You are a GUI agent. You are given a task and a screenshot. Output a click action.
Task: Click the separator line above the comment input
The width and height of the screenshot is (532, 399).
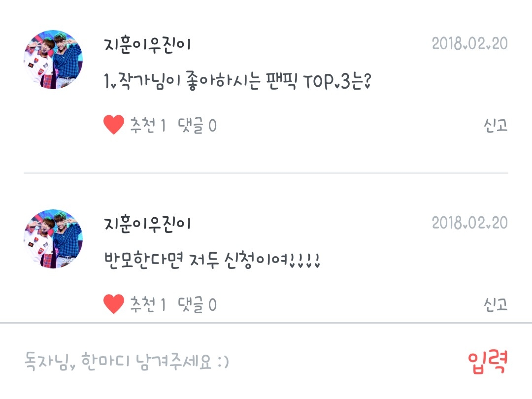coord(266,323)
